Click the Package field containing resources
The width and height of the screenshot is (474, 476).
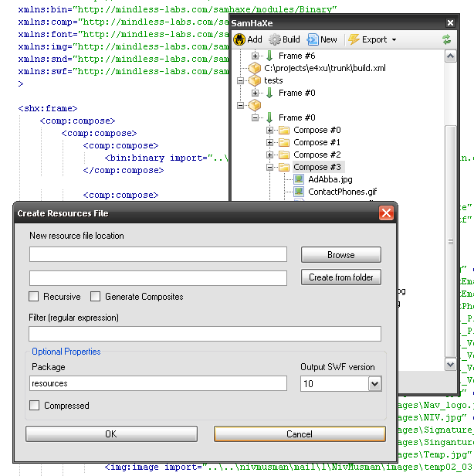tap(158, 383)
